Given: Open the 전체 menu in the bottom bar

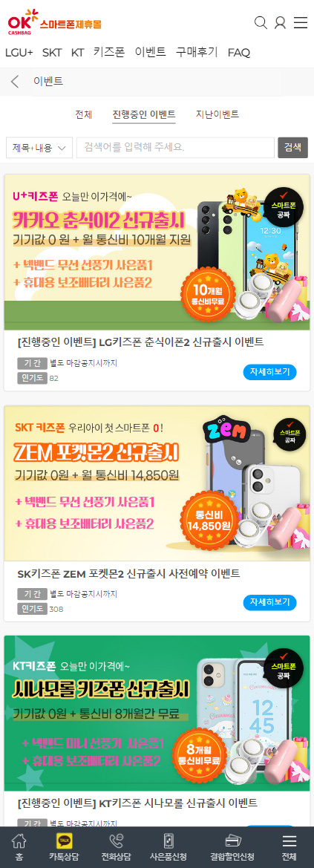Looking at the screenshot, I should tap(289, 847).
